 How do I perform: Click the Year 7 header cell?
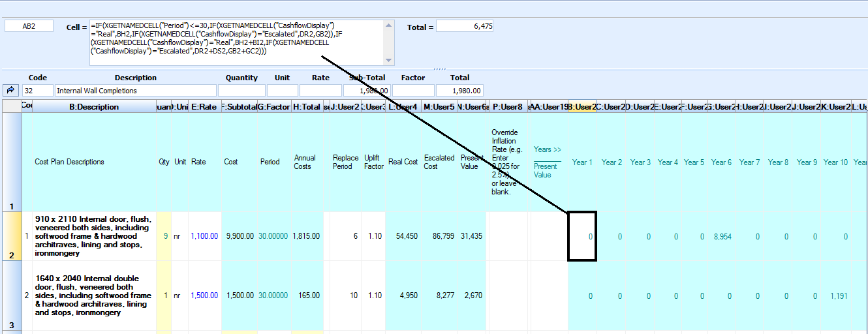coord(749,162)
